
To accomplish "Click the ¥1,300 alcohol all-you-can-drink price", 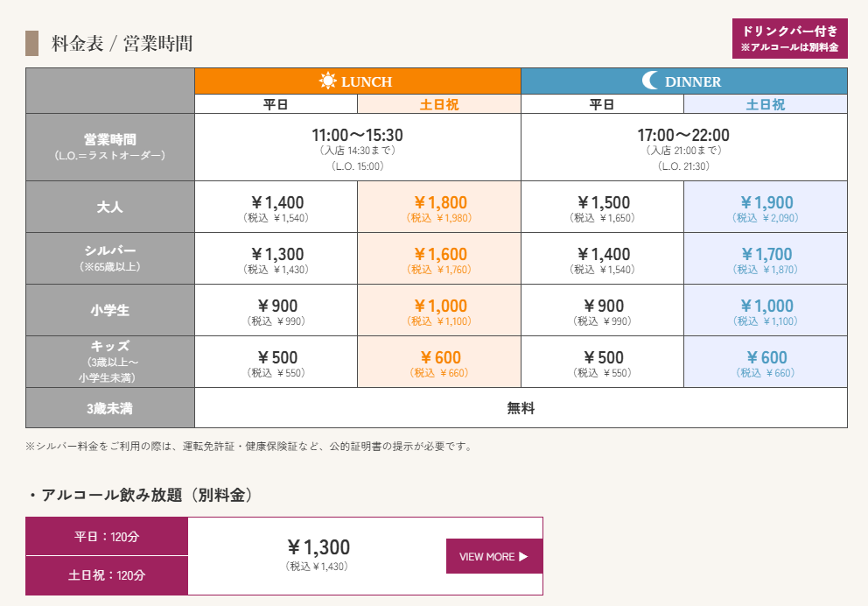I will 318,547.
